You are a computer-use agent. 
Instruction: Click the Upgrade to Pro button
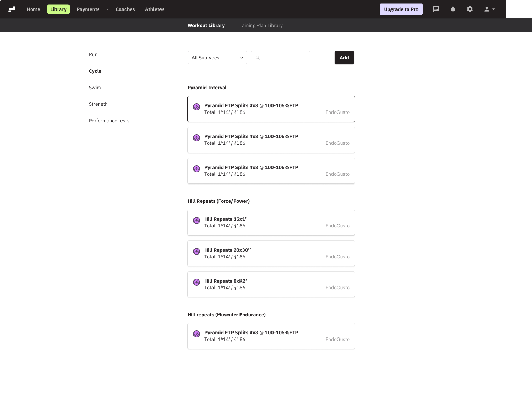pos(401,9)
